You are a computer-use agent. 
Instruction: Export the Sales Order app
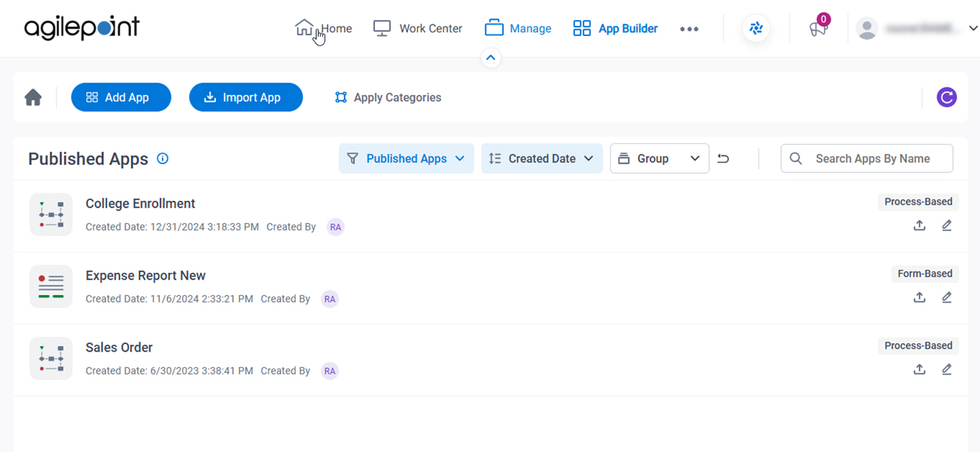(x=920, y=369)
